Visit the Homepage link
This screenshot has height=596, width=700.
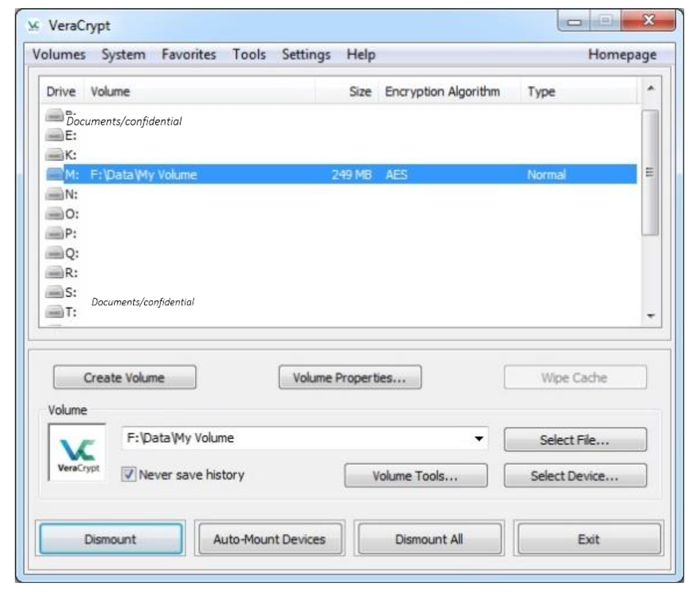click(x=622, y=55)
